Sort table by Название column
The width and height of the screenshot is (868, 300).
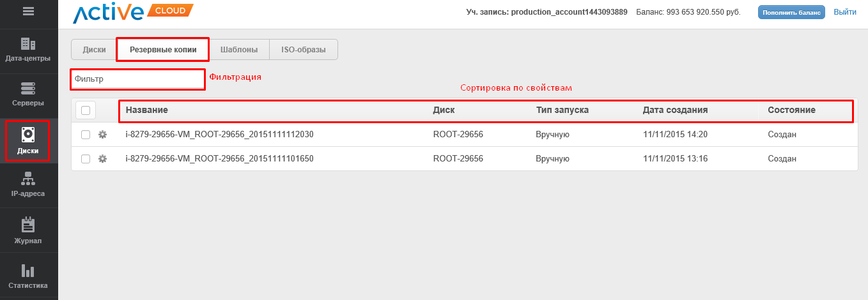147,110
